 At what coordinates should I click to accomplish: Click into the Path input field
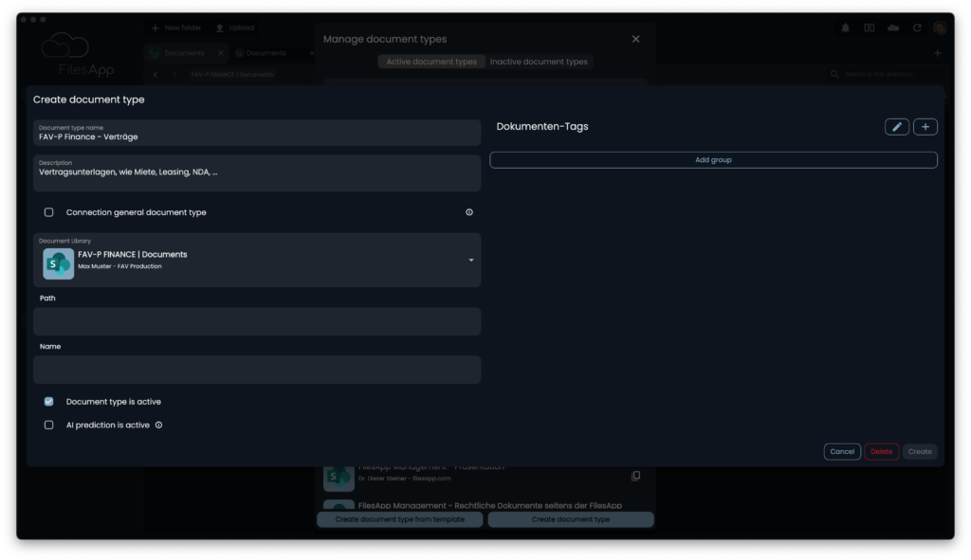coord(257,322)
